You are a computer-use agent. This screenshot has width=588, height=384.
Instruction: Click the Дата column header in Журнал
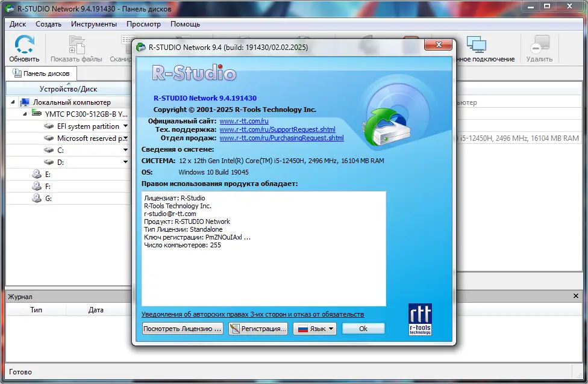coord(96,310)
